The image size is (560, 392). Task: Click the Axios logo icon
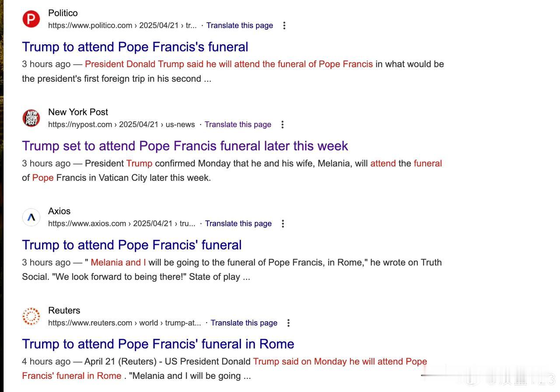31,217
